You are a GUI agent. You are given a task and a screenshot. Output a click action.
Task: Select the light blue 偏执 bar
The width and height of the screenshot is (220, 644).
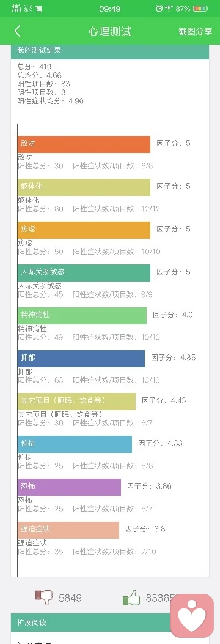coord(75,444)
